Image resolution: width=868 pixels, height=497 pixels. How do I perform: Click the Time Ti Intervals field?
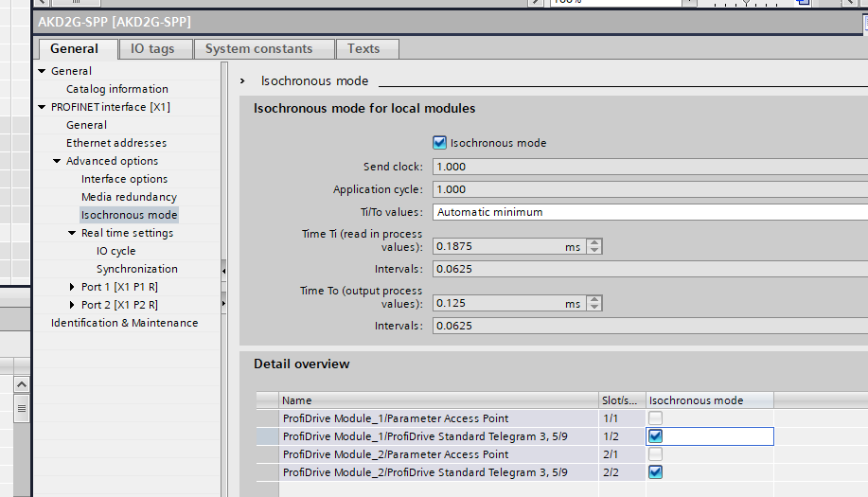pyautogui.click(x=650, y=269)
